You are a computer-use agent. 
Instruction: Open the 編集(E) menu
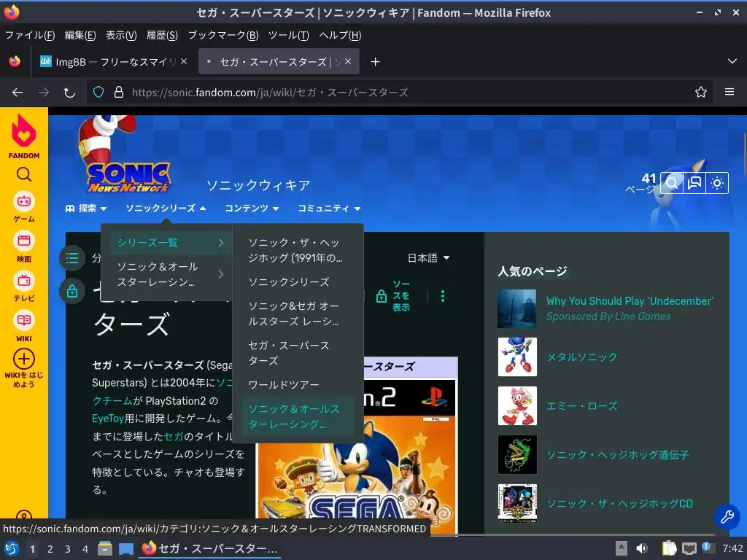[x=80, y=35]
